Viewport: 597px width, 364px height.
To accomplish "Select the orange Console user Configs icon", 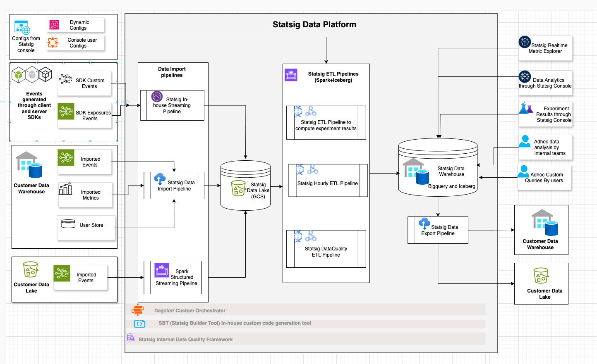I will [53, 43].
